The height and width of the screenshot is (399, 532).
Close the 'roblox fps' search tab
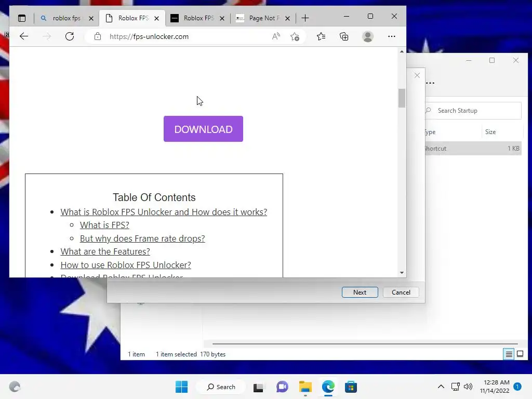(91, 18)
